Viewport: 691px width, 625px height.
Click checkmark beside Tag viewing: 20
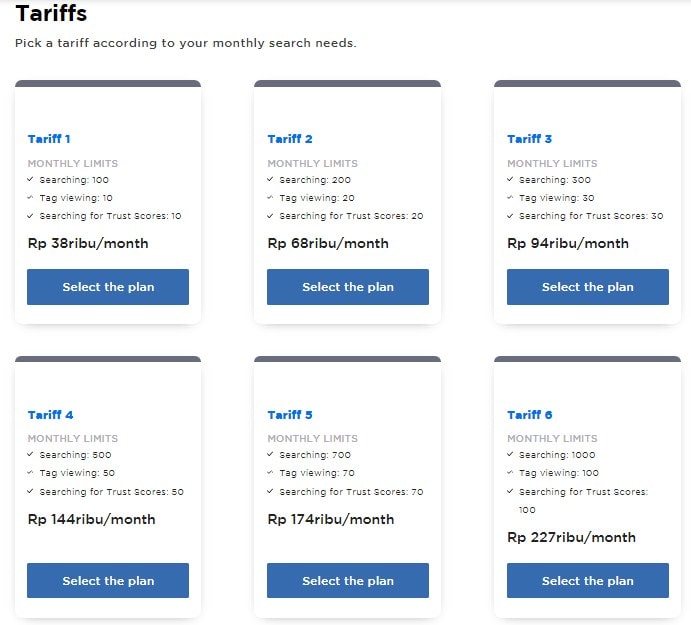click(270, 197)
